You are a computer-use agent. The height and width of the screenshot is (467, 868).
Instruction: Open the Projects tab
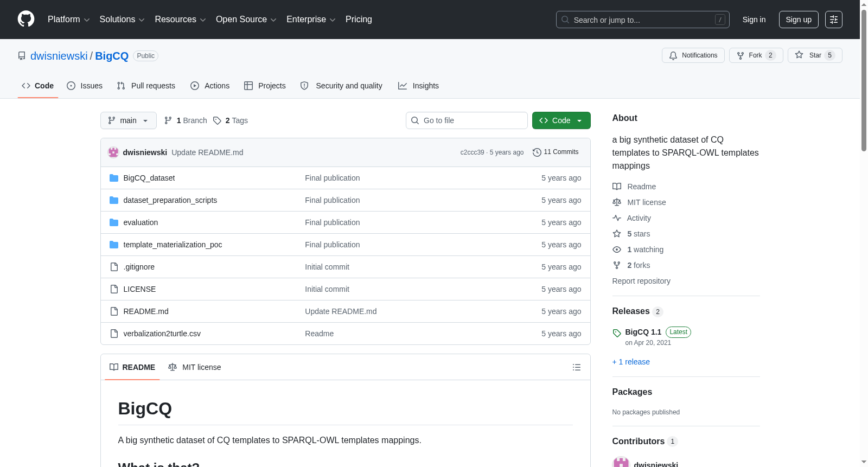point(265,86)
